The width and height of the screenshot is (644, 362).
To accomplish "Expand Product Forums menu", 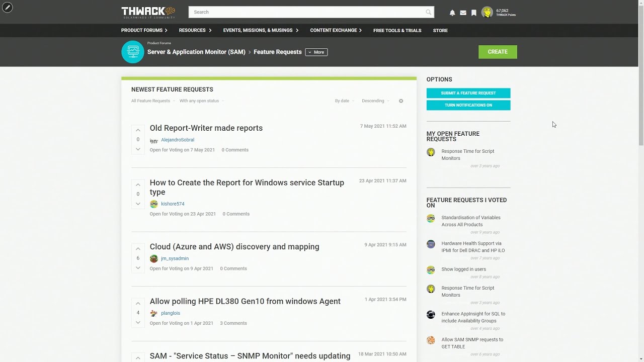I will tap(144, 30).
